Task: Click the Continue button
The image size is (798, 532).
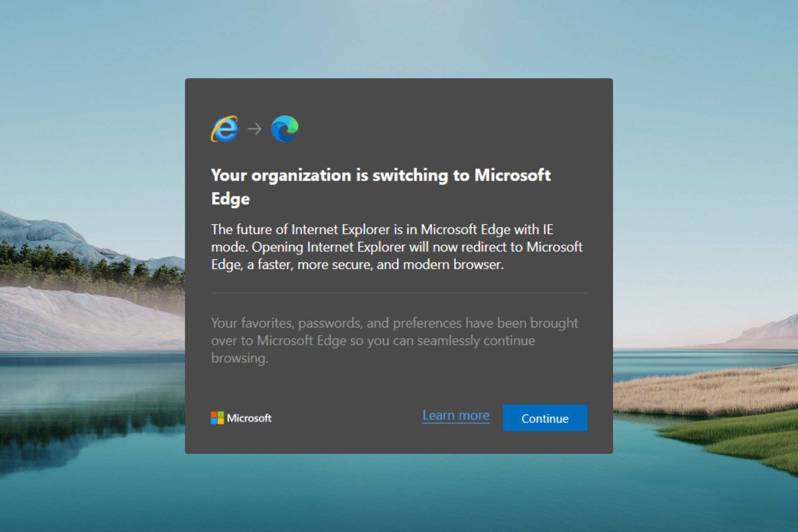Action: click(544, 418)
